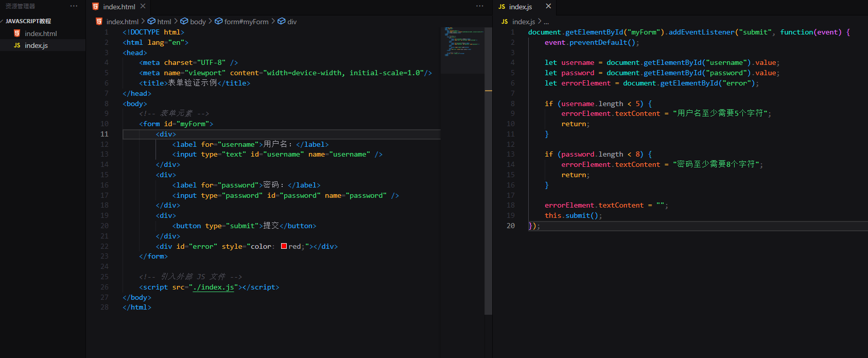The width and height of the screenshot is (868, 358).
Task: Click the cube icon before html breadcrumb
Action: tap(151, 21)
